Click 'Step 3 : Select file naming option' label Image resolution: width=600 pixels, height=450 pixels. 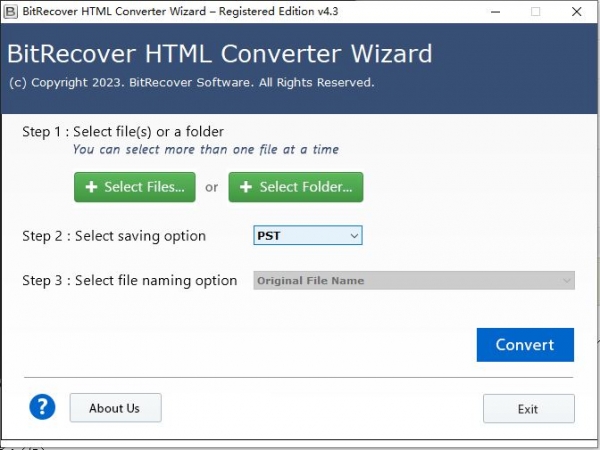[130, 280]
